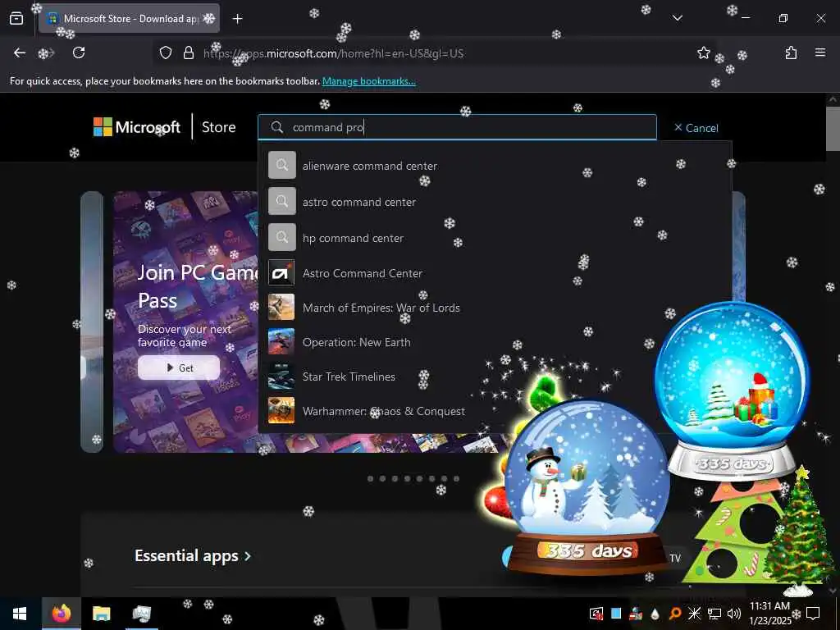Click the orange magnifier tray icon

pos(675,614)
